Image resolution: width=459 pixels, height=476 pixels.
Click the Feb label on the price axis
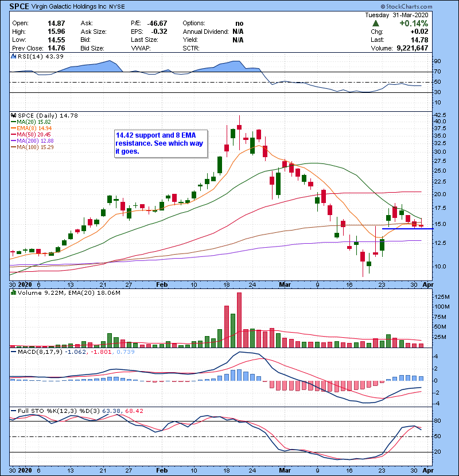(x=162, y=284)
